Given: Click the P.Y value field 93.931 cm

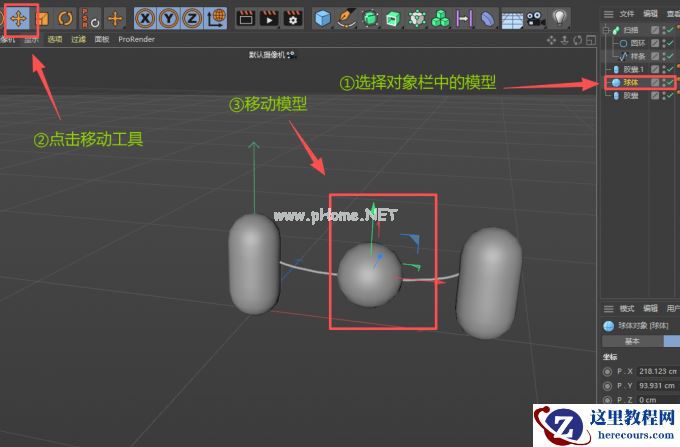Looking at the screenshot, I should 657,385.
